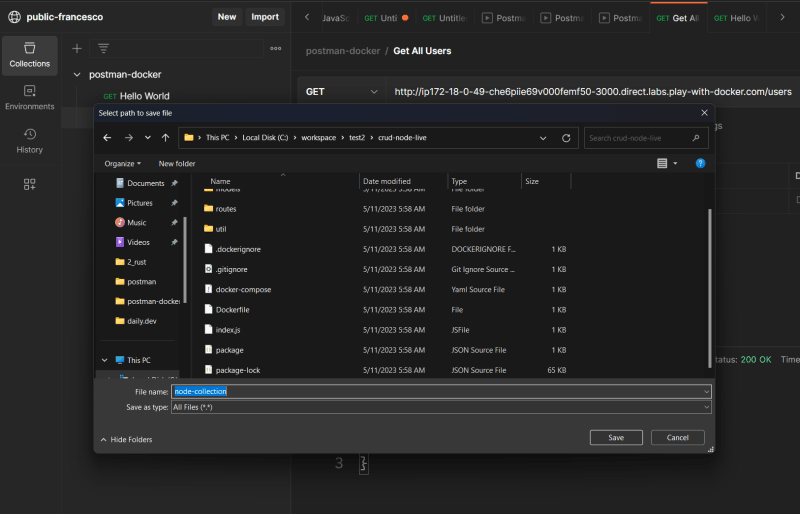800x514 pixels.
Task: Open the Environments sidebar panel
Action: pyautogui.click(x=29, y=97)
